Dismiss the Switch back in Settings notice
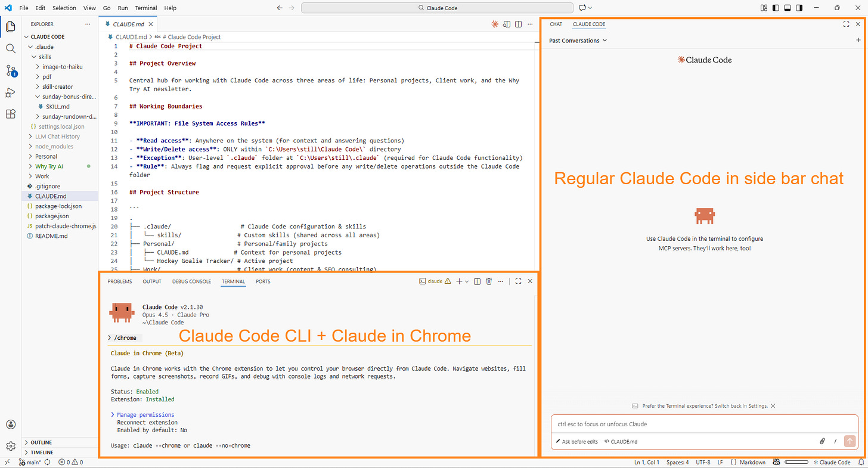868x468 pixels. (x=773, y=405)
